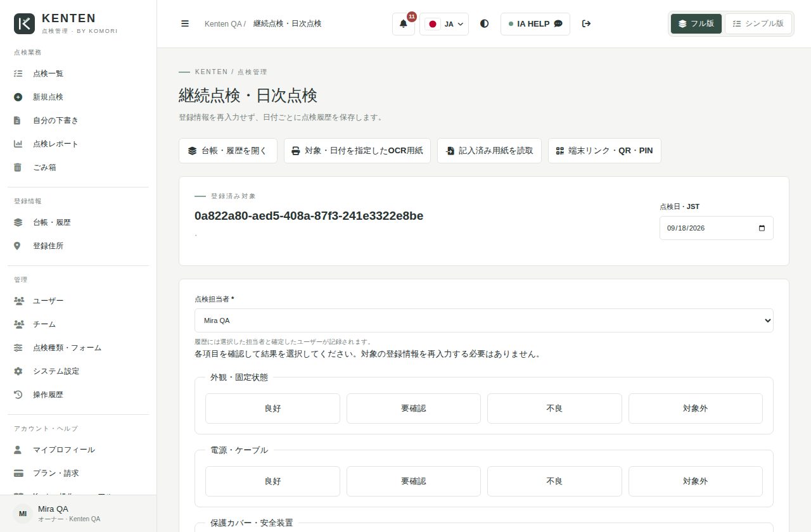This screenshot has height=532, width=811.
Task: Select 要確認 for 外観・固定状態
Action: [414, 408]
